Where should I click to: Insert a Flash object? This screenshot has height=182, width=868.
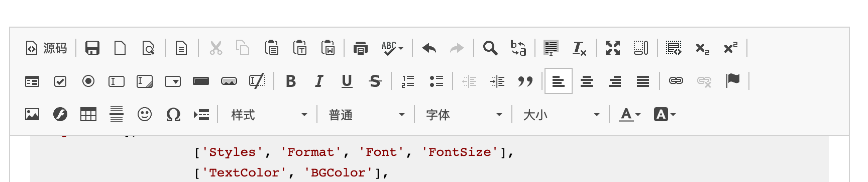click(x=60, y=115)
